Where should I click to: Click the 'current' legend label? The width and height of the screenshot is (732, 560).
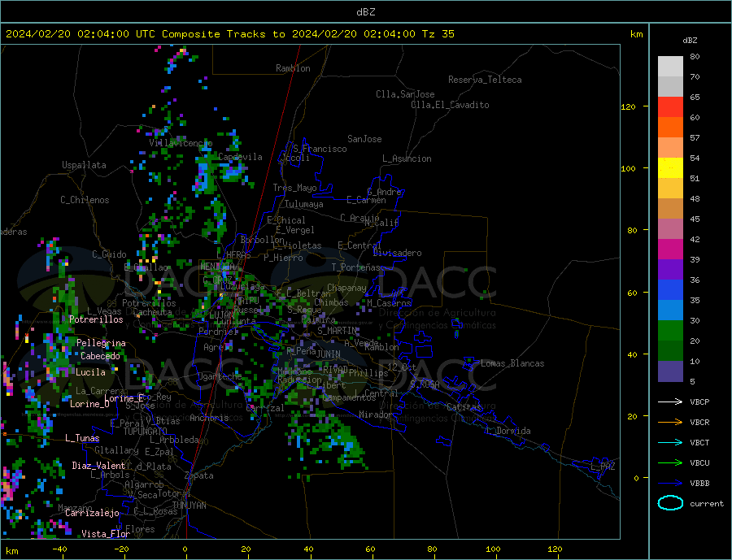pos(707,504)
